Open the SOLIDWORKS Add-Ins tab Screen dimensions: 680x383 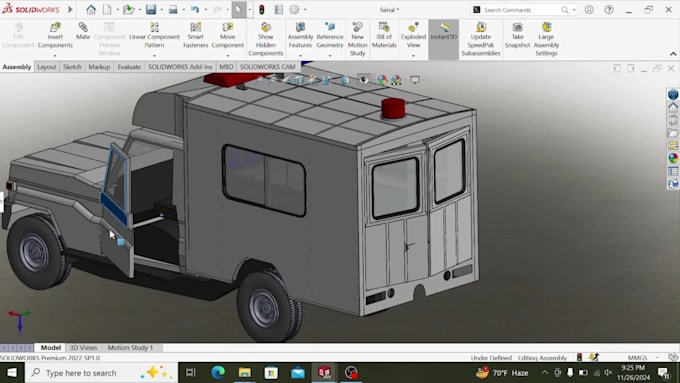(180, 67)
